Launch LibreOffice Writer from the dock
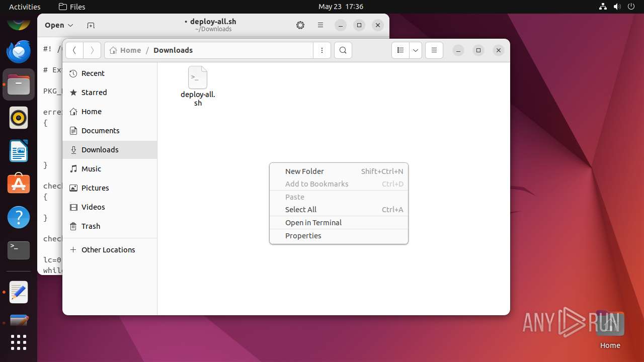Screen dimensions: 644x362 coord(19,151)
